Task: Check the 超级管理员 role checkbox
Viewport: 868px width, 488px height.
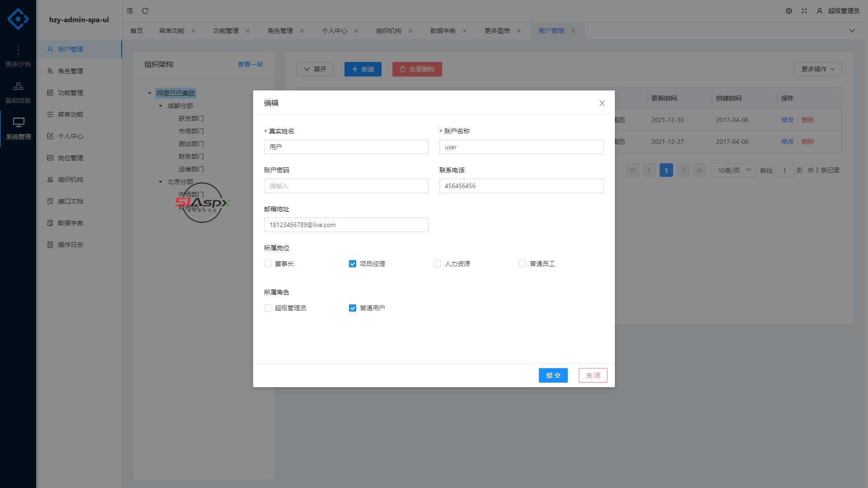Action: coord(268,308)
